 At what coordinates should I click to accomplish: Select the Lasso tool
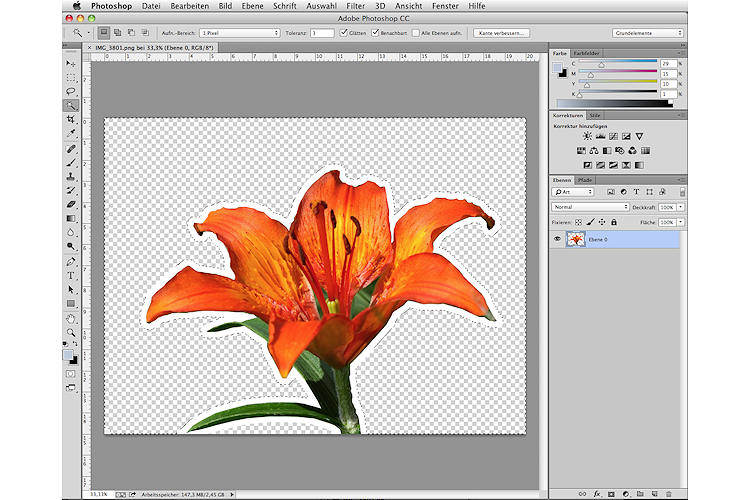click(x=71, y=91)
